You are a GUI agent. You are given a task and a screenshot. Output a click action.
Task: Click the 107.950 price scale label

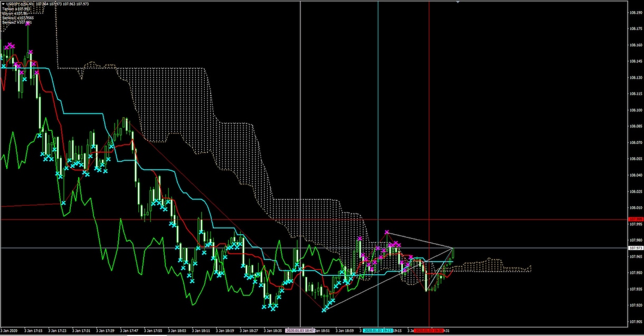pos(636,273)
